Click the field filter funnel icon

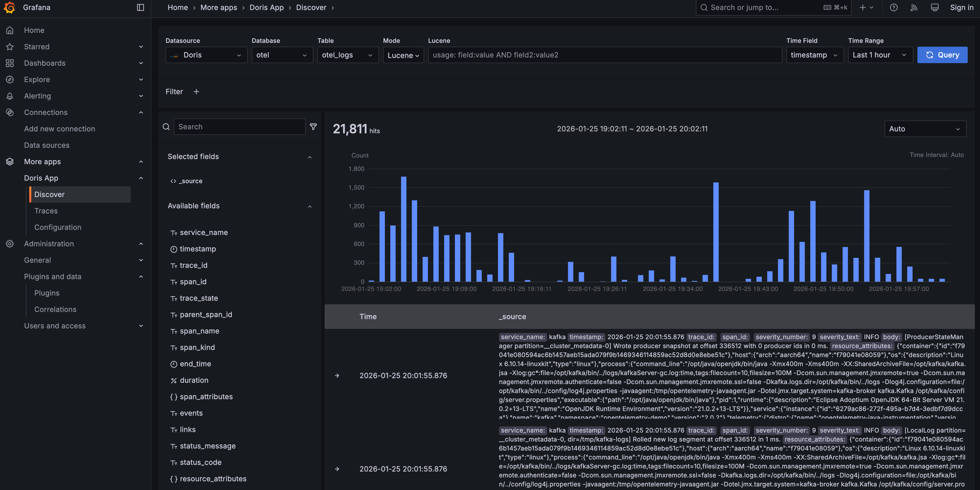[x=313, y=126]
